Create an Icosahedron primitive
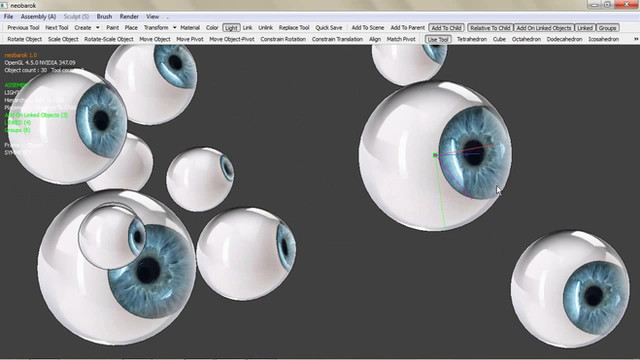Image resolution: width=640 pixels, height=360 pixels. pyautogui.click(x=603, y=39)
